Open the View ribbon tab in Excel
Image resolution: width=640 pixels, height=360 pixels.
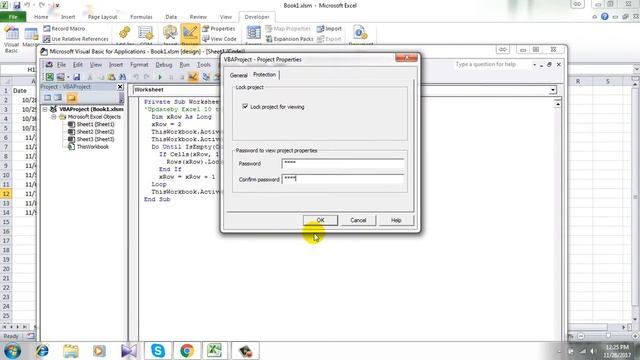click(226, 17)
